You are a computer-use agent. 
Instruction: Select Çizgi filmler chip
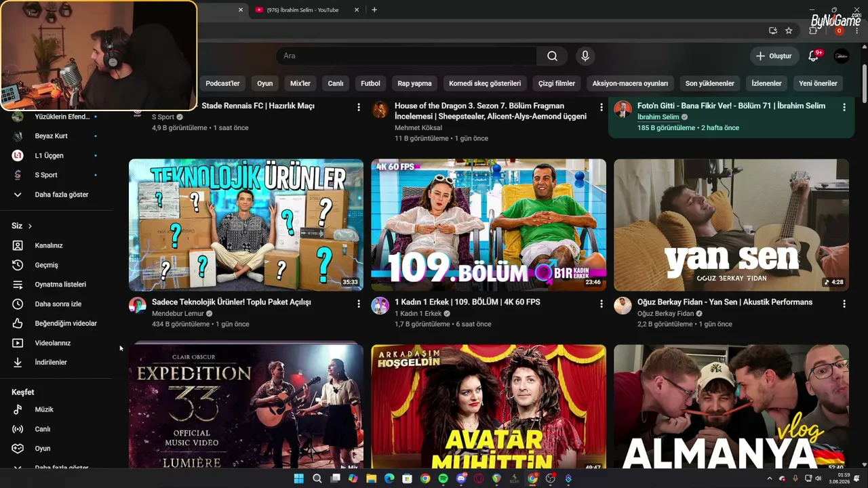557,83
